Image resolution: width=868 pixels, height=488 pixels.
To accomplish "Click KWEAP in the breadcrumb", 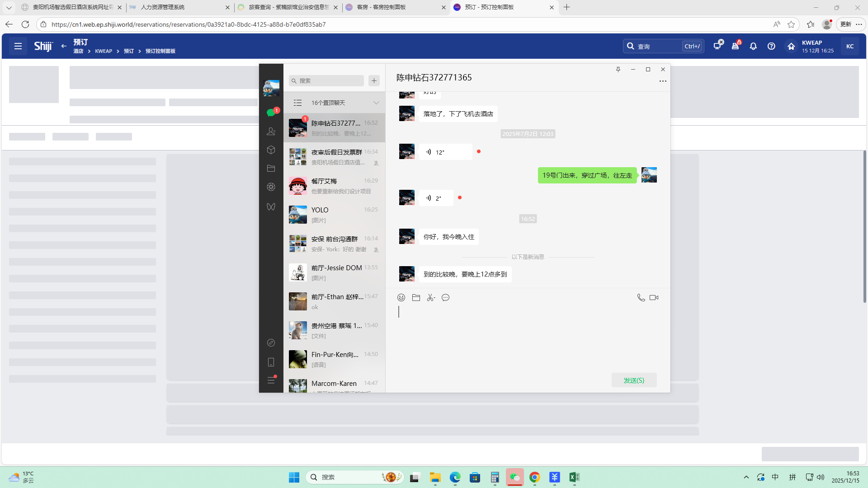I will tap(104, 52).
